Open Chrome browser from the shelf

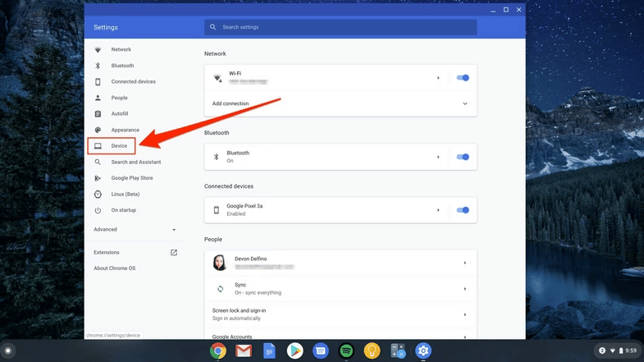point(218,351)
